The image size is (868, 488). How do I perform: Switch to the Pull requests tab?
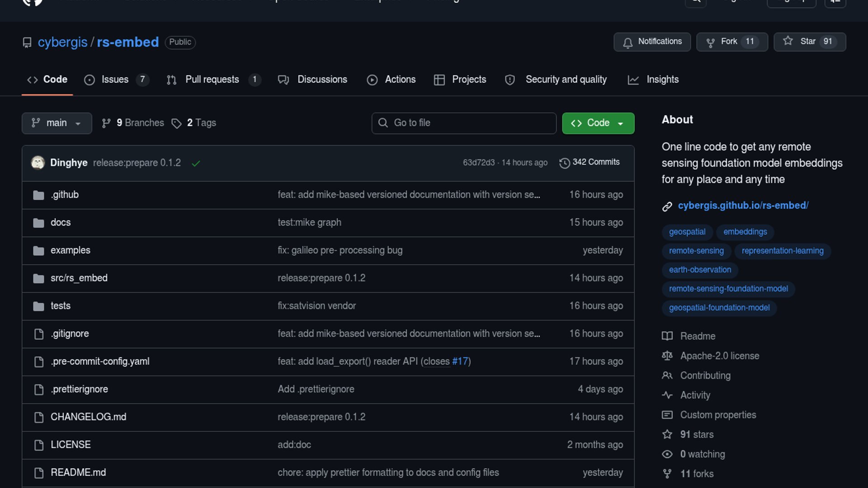[212, 80]
